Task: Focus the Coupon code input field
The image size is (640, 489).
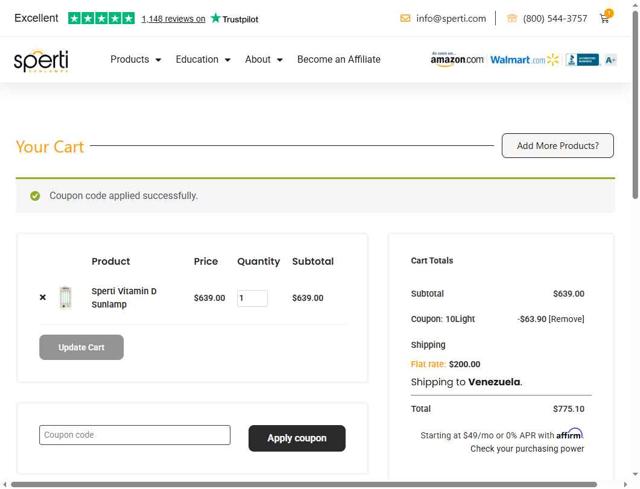Action: coord(135,435)
